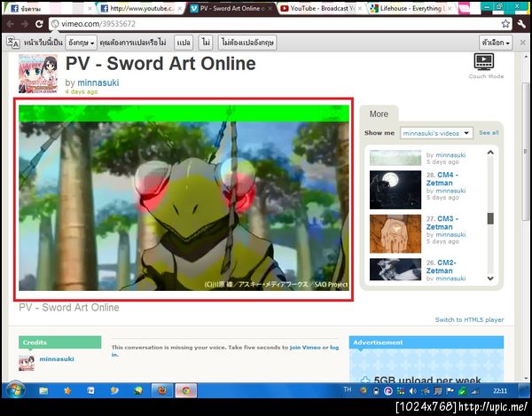532x416 pixels.
Task: Click the taskbar clock showing 22:11
Action: [x=500, y=391]
